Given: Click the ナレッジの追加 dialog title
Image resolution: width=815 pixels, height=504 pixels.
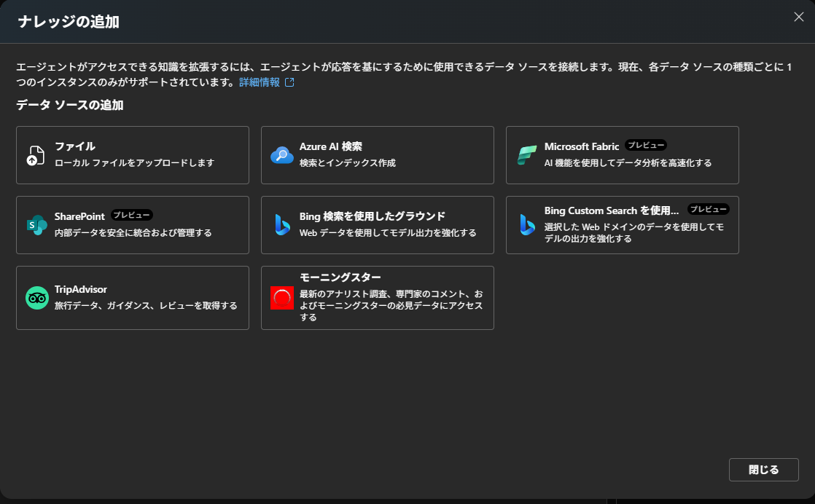Looking at the screenshot, I should pos(69,22).
